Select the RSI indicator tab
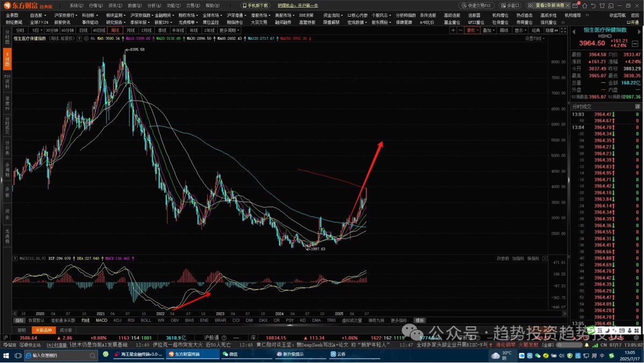Viewport: 644px width, 363px height. coord(131,320)
